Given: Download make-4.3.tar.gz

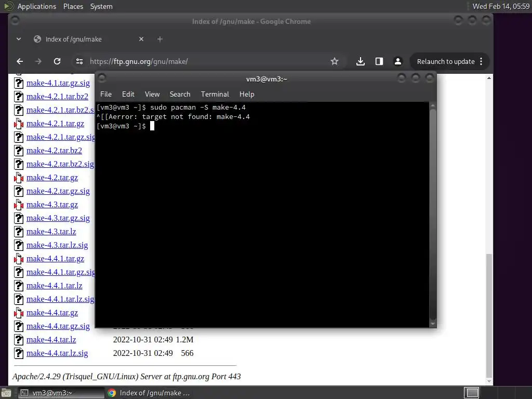Looking at the screenshot, I should [52, 205].
